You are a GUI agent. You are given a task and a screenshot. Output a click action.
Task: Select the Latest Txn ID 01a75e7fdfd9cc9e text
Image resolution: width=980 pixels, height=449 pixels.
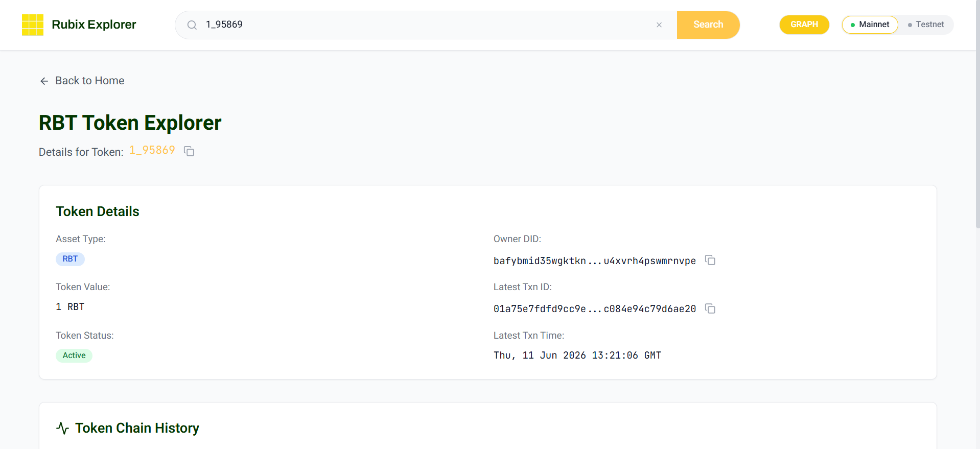point(595,309)
